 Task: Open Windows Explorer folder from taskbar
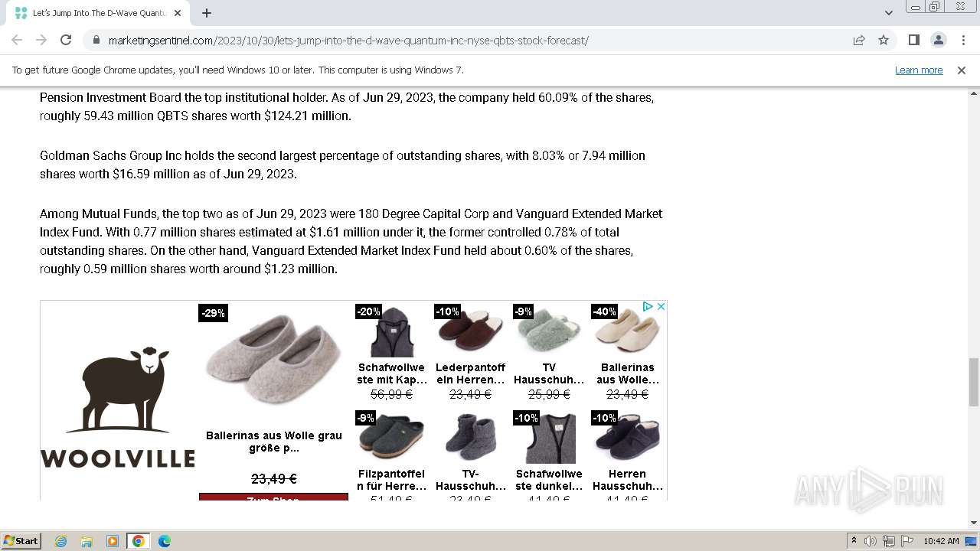click(87, 541)
